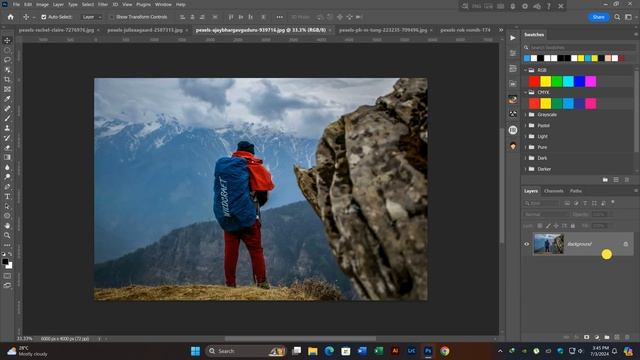
Task: Select the History Brush tool
Action: pos(7,138)
